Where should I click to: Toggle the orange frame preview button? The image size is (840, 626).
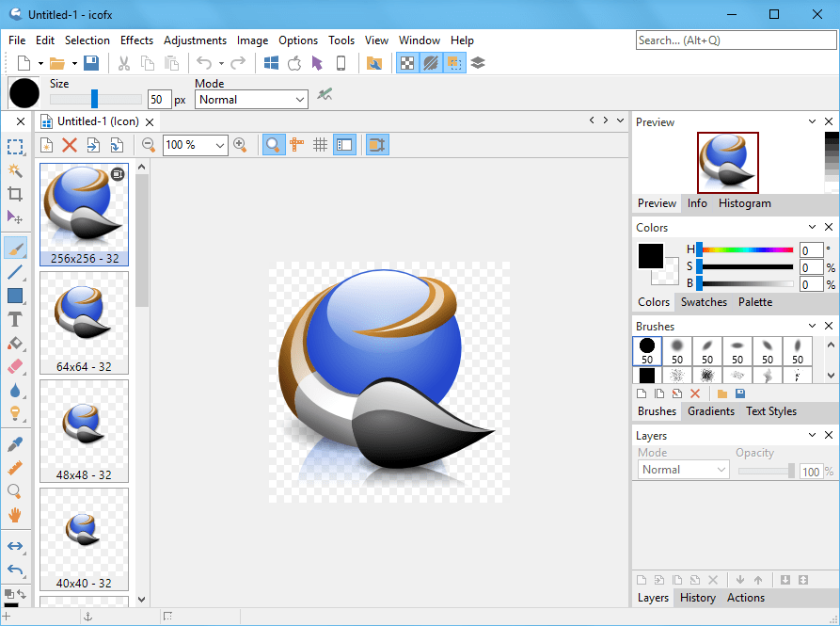(377, 145)
